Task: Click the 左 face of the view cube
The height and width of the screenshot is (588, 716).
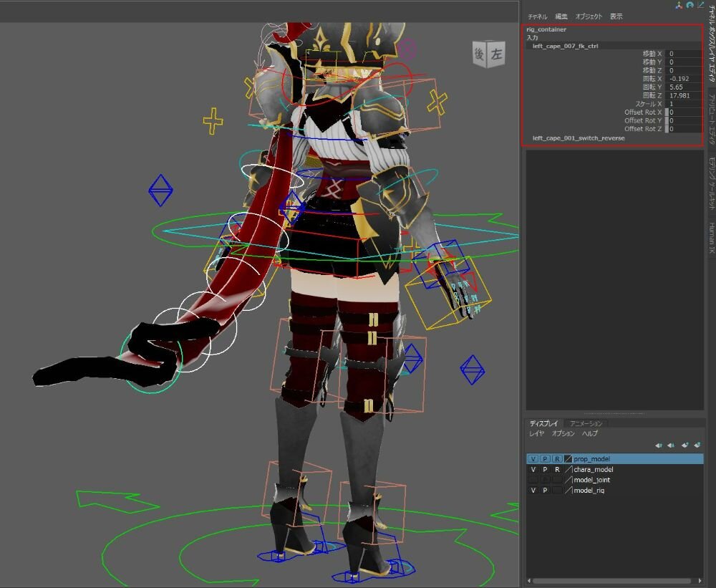Action: pos(496,54)
